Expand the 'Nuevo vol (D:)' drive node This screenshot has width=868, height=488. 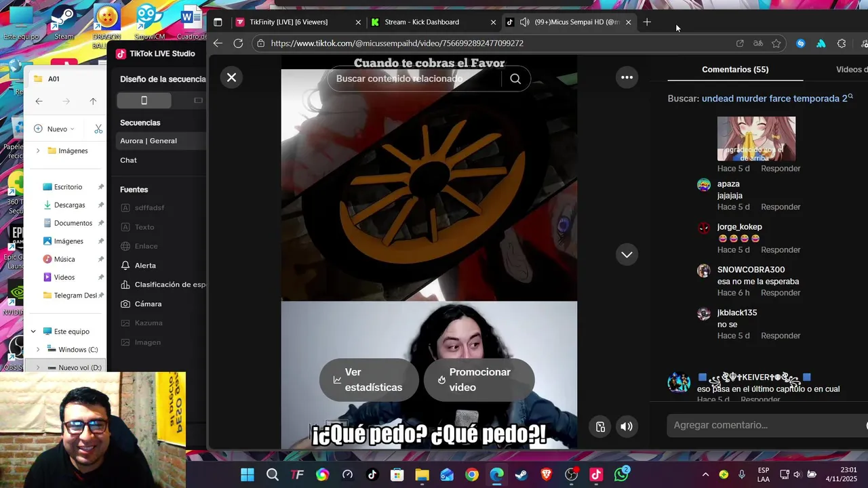click(x=38, y=367)
